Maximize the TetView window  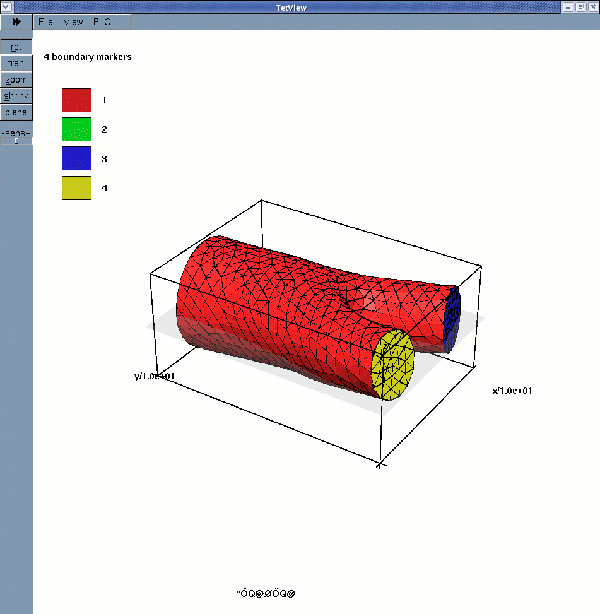(x=581, y=7)
